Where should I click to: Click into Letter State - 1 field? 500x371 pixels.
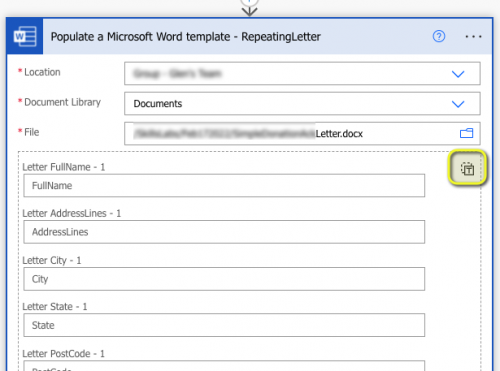[224, 325]
